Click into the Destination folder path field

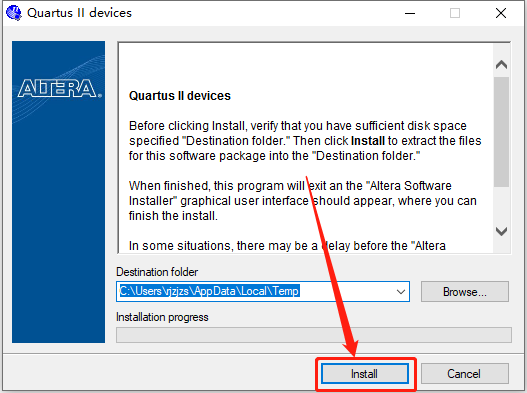[x=256, y=291]
